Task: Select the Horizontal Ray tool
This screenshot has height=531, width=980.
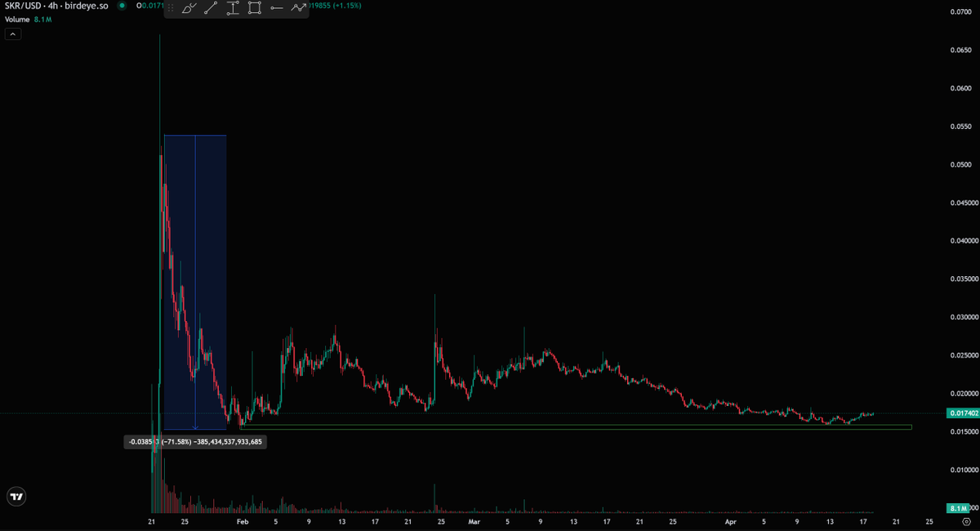Action: [278, 9]
